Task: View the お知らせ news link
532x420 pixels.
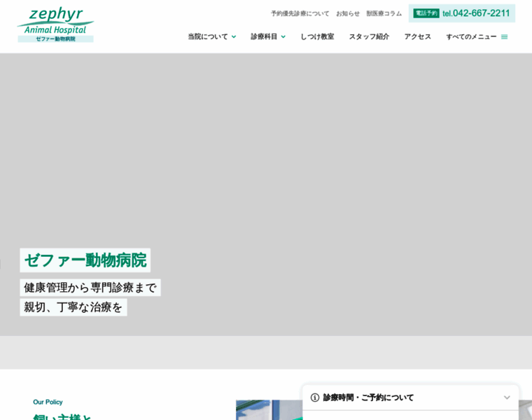Action: 348,13
